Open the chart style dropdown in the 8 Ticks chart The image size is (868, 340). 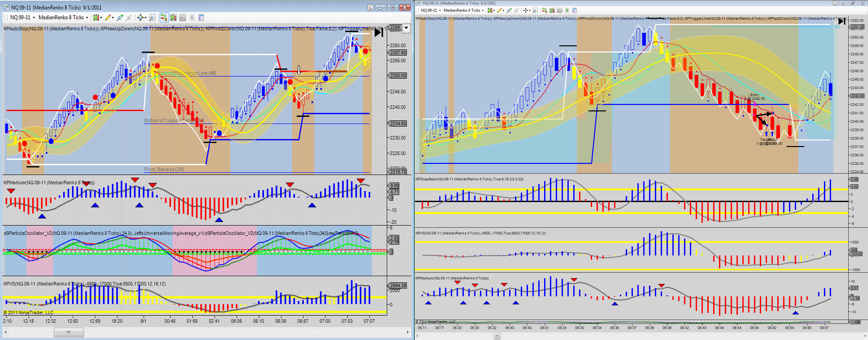tap(97, 17)
